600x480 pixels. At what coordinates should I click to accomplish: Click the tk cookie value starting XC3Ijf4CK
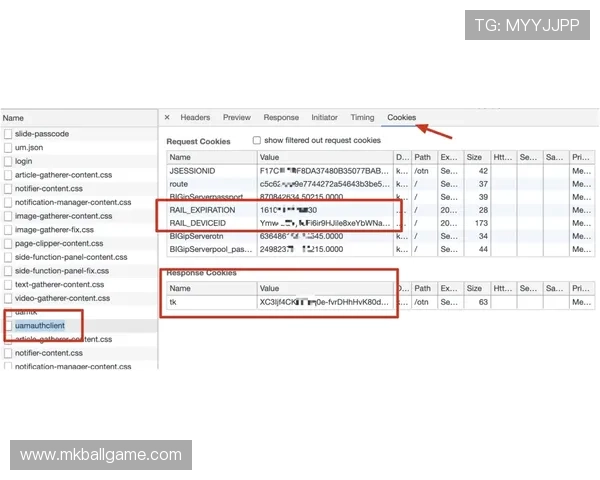click(x=324, y=302)
